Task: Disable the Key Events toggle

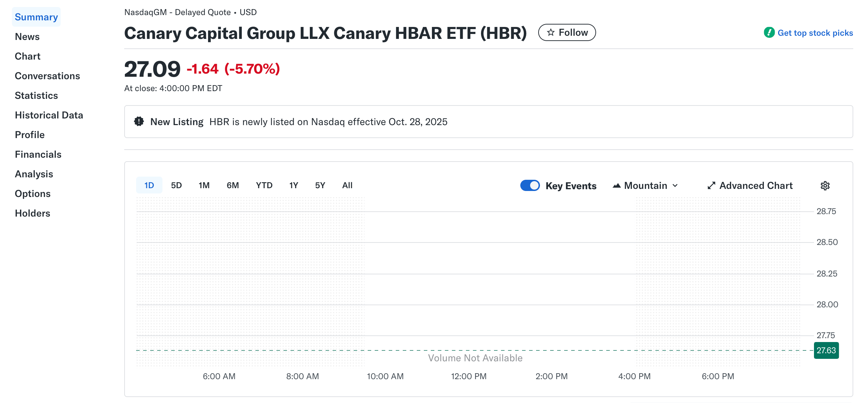Action: pyautogui.click(x=530, y=185)
